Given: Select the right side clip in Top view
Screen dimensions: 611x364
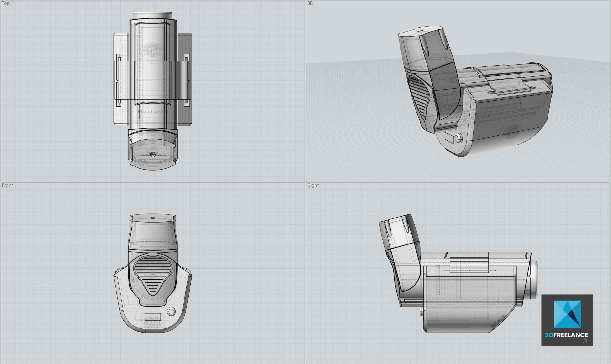Looking at the screenshot, I should [x=187, y=80].
